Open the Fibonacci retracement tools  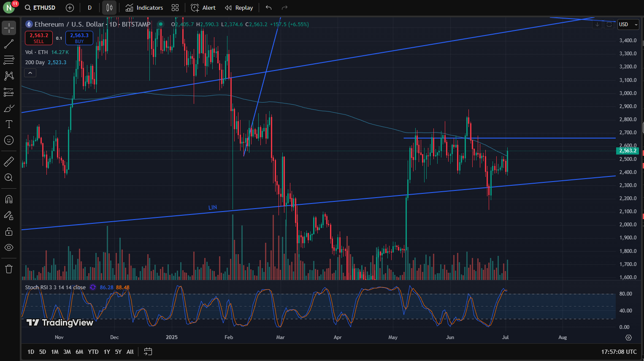pos(9,60)
